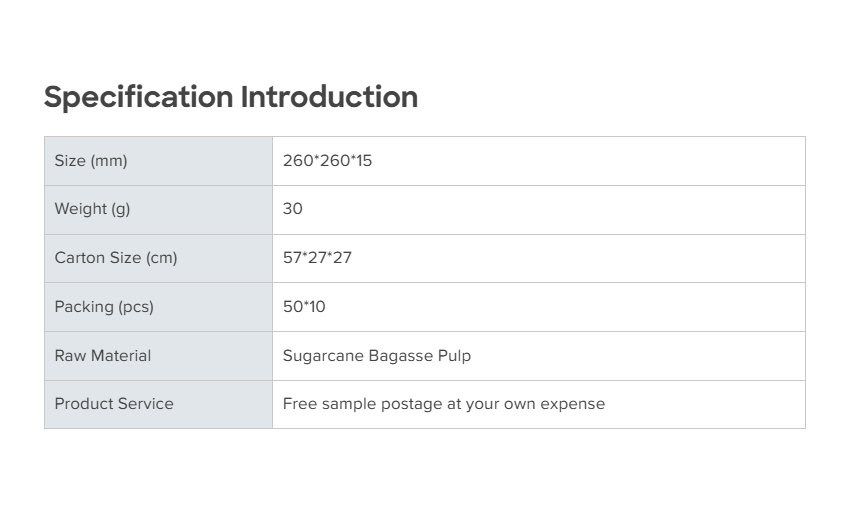Select the Carton Size (cm) label
This screenshot has height=513, width=850.
[x=116, y=258]
